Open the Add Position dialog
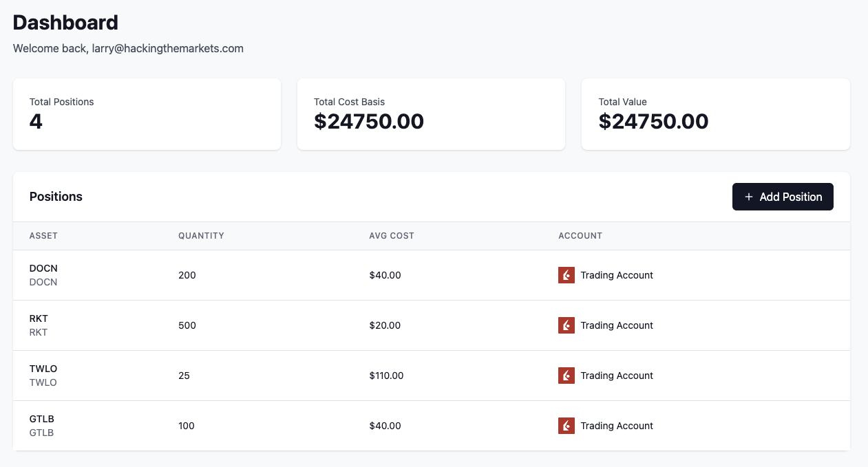Viewport: 868px width, 467px height. [783, 197]
